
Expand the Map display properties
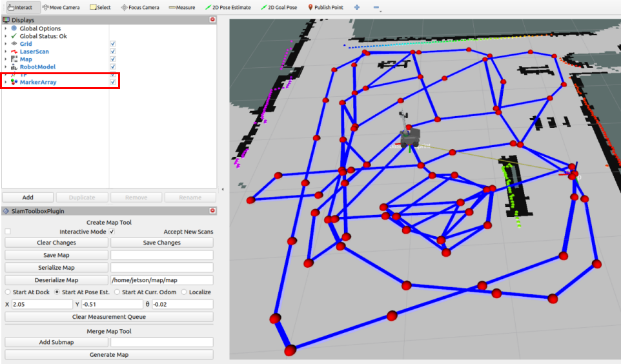(6, 59)
